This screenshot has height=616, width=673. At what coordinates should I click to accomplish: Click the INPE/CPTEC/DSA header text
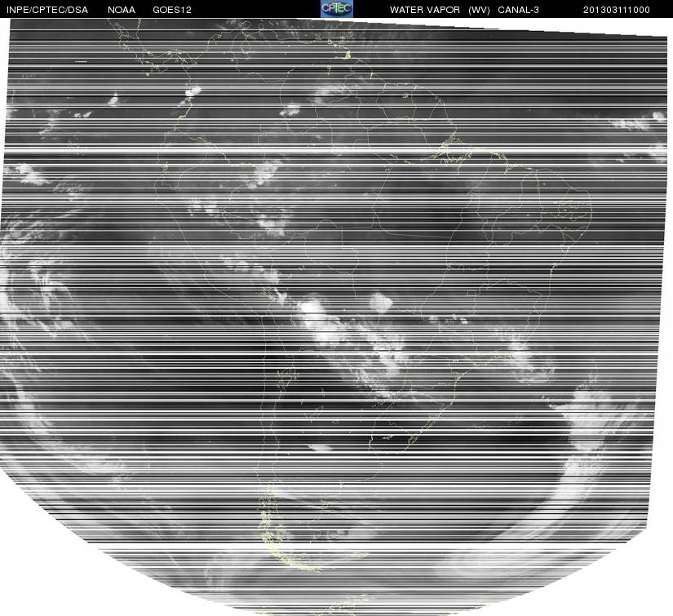pyautogui.click(x=47, y=10)
